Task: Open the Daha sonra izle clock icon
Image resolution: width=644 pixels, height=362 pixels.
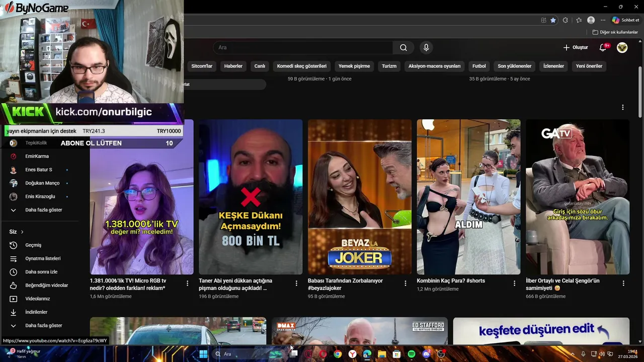Action: pyautogui.click(x=14, y=272)
